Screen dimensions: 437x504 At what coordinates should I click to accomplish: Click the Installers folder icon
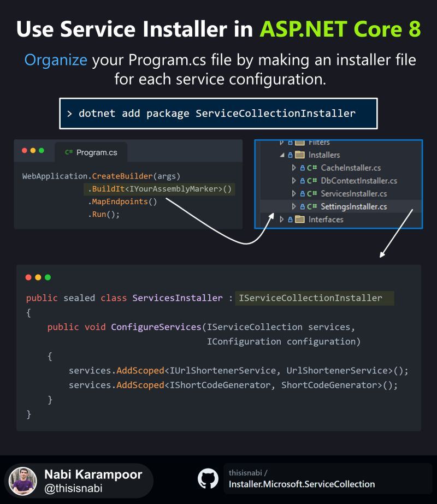tap(300, 155)
